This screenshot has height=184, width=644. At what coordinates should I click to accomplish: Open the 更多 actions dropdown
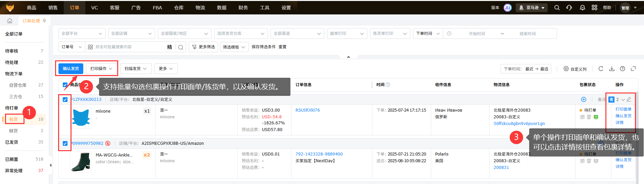click(x=166, y=69)
